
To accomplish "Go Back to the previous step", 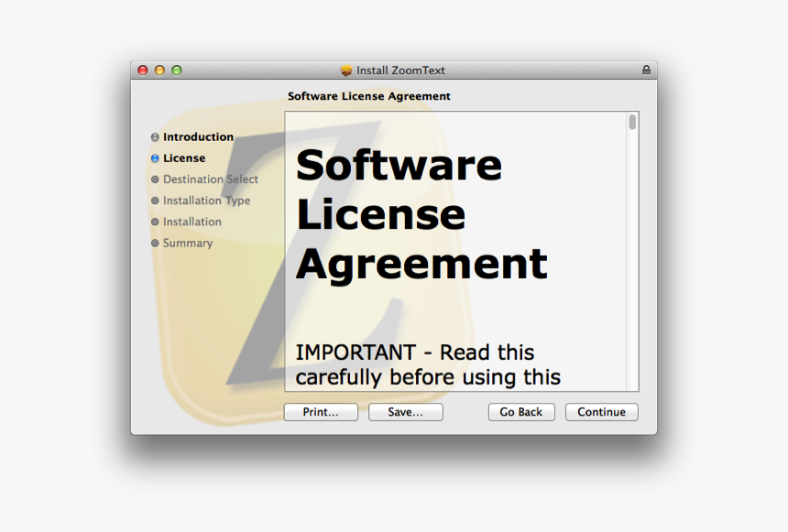I will pos(521,412).
